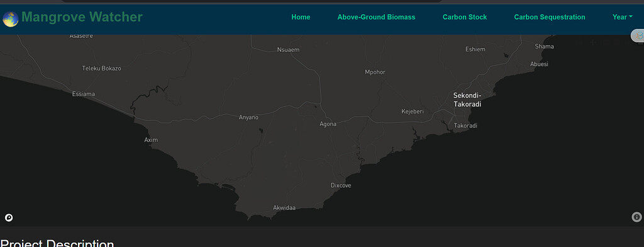Open the map layers control icon

coord(638,36)
